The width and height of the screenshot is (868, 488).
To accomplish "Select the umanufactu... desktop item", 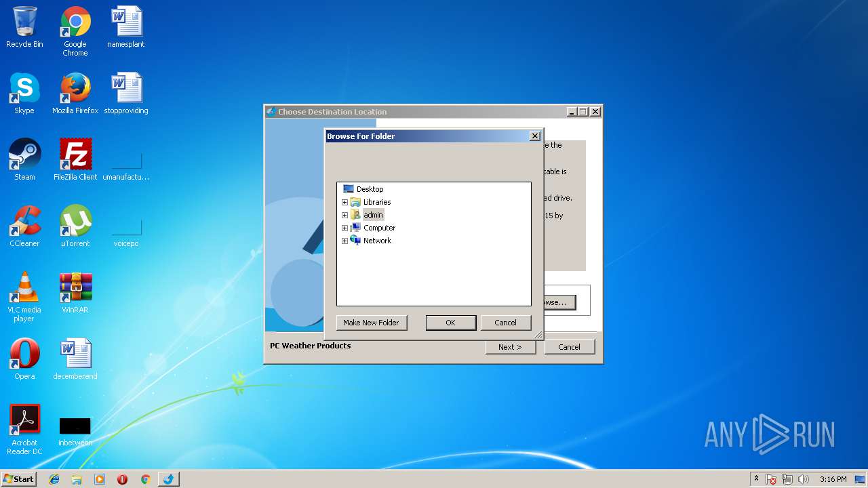I will [126, 166].
